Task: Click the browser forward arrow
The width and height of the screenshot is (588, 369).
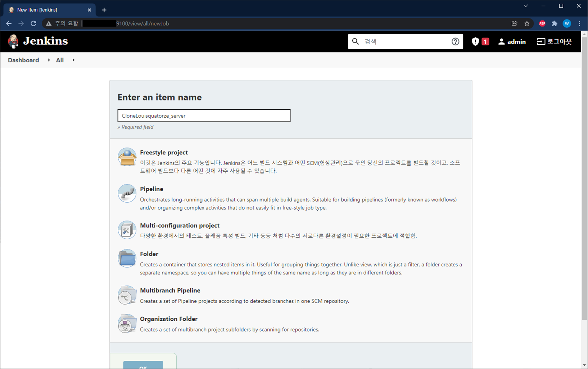Action: (x=21, y=23)
